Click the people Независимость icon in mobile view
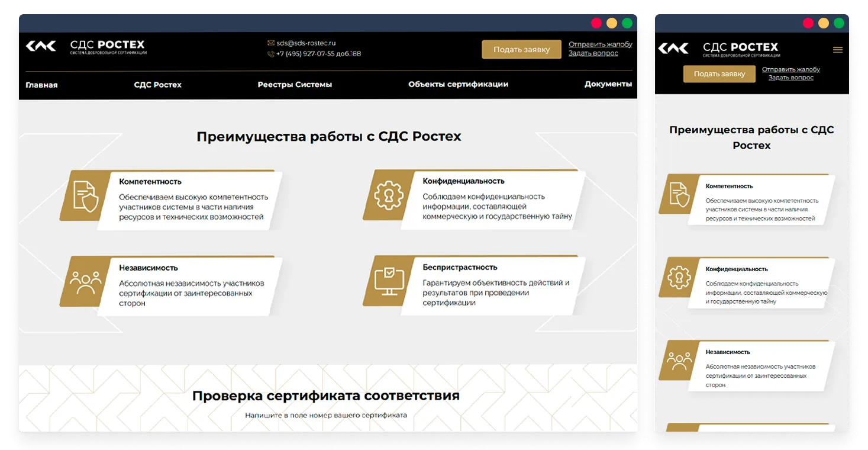This screenshot has height=450, width=868. [679, 360]
